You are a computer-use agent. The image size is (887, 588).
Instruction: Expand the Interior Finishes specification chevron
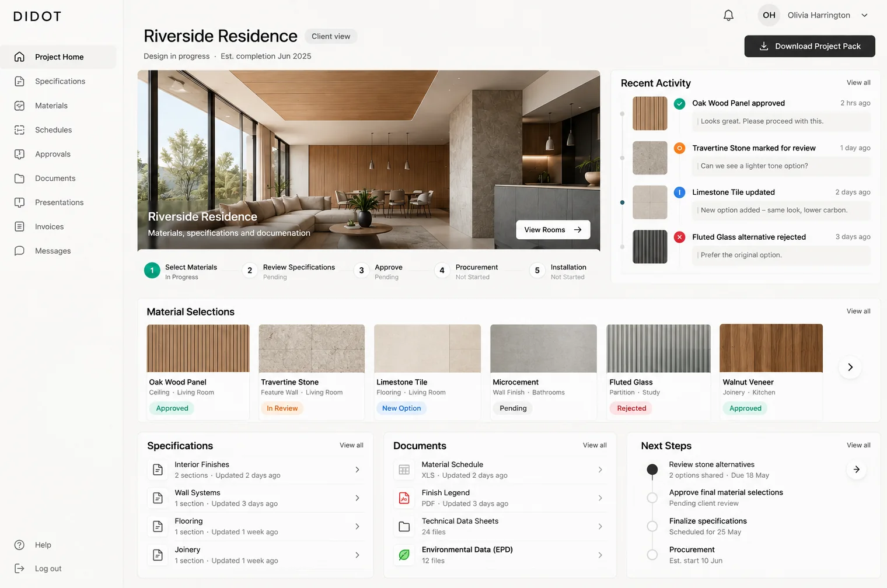357,470
